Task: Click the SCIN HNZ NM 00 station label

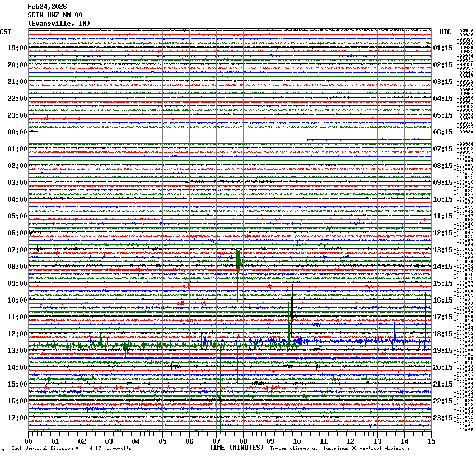Action: (x=55, y=15)
